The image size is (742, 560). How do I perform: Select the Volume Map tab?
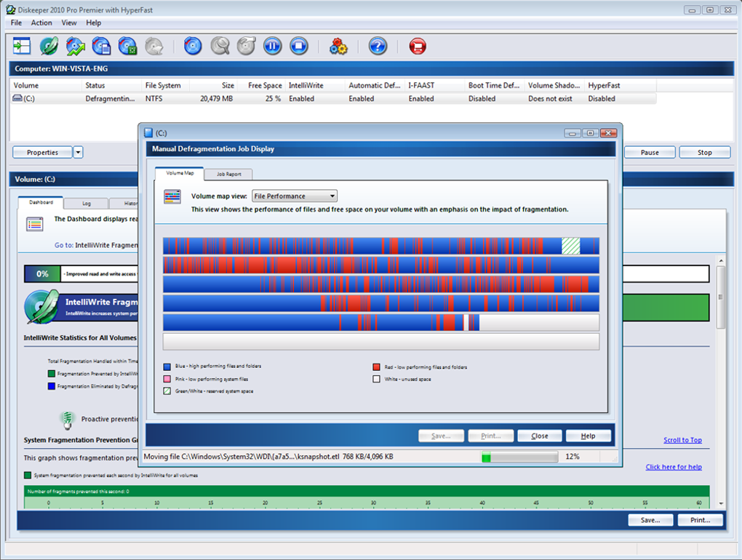(180, 173)
